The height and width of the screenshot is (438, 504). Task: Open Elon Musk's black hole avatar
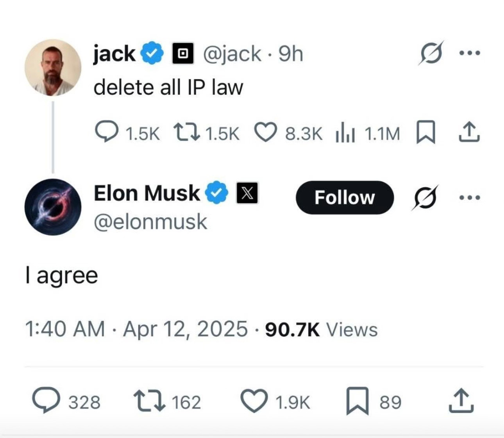click(x=53, y=207)
